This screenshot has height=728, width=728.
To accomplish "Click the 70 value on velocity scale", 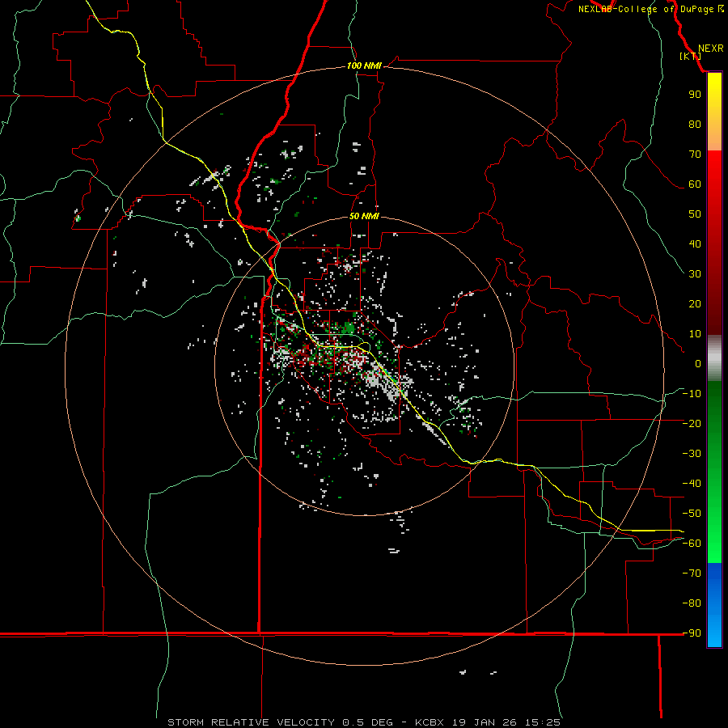I will click(x=695, y=154).
